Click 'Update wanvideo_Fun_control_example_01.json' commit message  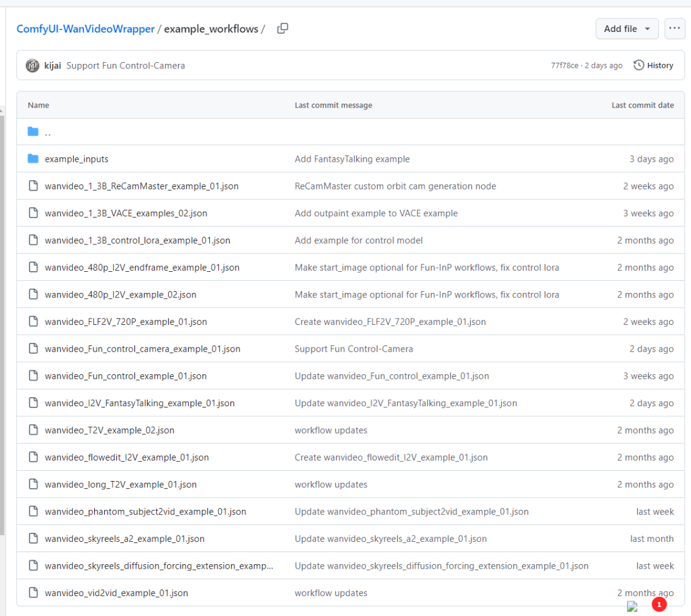[x=392, y=376]
